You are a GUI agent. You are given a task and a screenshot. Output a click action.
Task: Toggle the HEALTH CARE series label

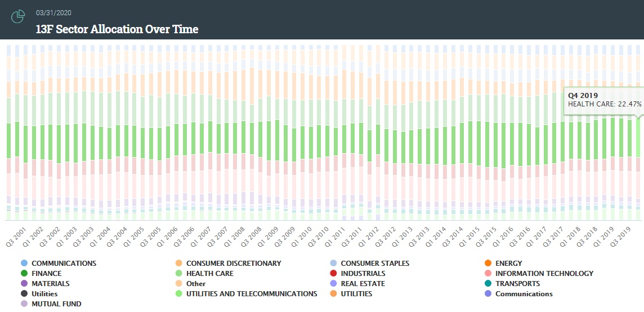coord(209,274)
